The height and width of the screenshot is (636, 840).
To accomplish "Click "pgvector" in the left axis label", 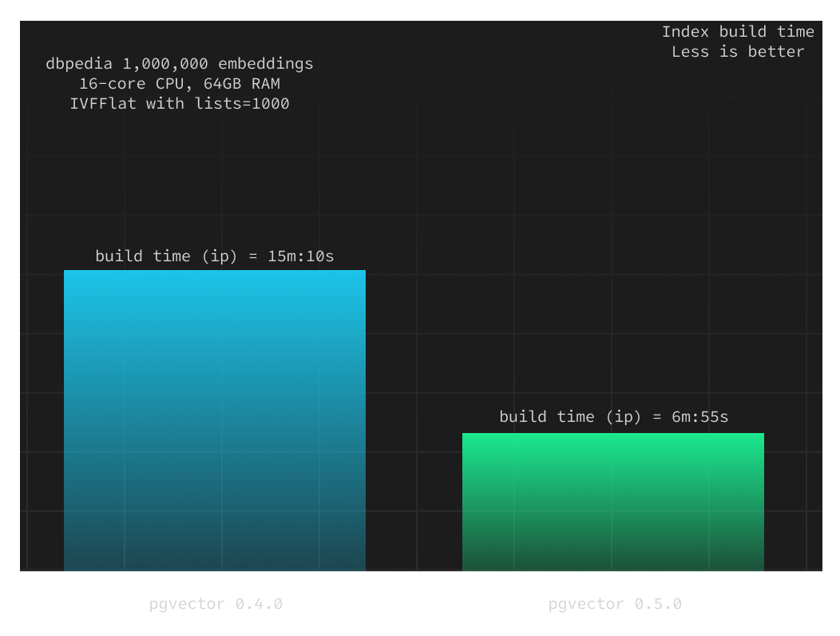I will (x=188, y=604).
